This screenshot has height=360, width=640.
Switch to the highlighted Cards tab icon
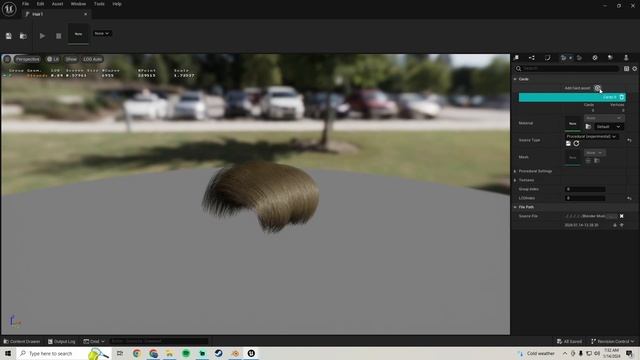pos(564,58)
